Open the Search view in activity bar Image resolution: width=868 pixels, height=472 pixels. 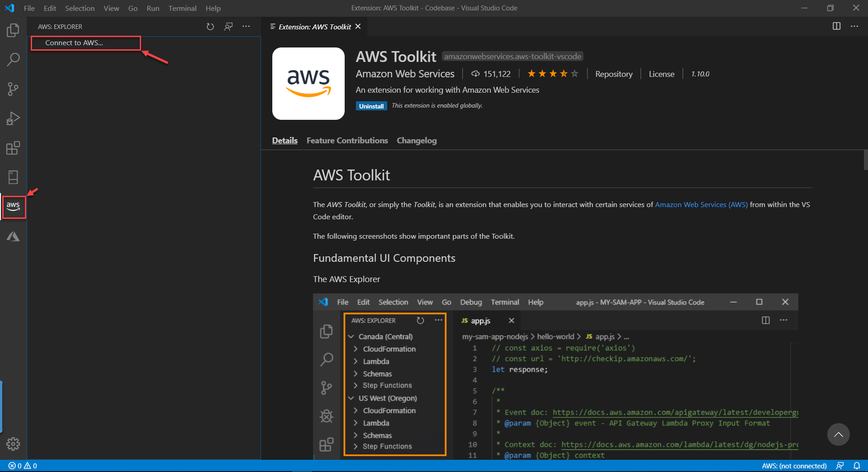coord(13,59)
